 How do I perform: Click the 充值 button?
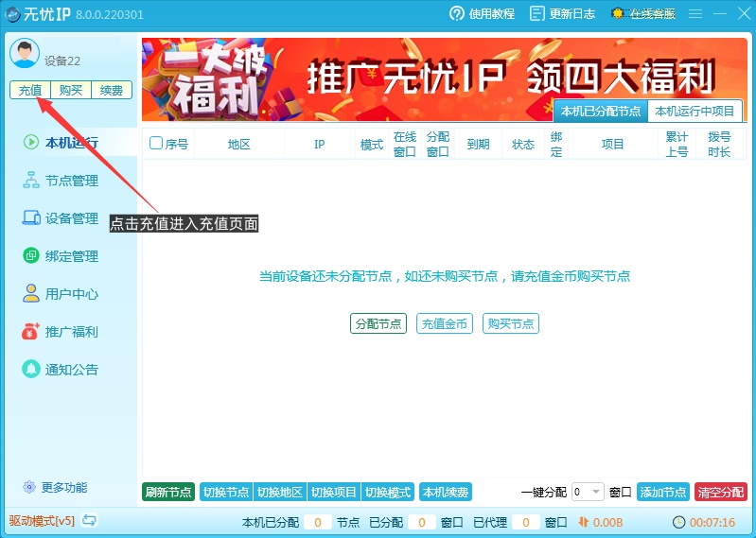(x=30, y=90)
